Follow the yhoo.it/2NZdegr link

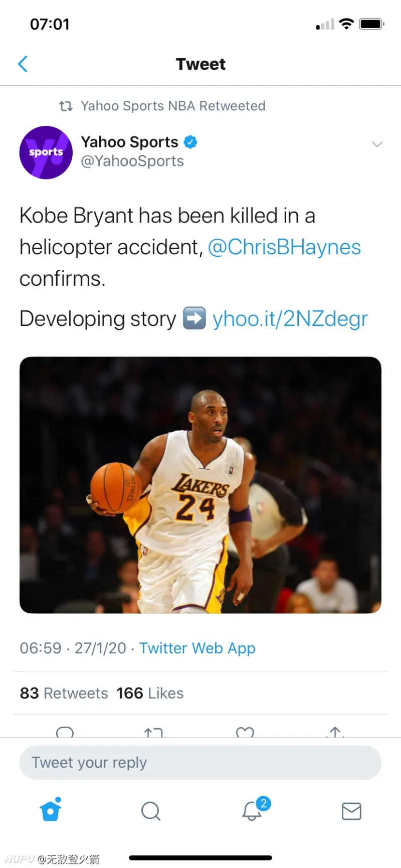click(x=290, y=318)
